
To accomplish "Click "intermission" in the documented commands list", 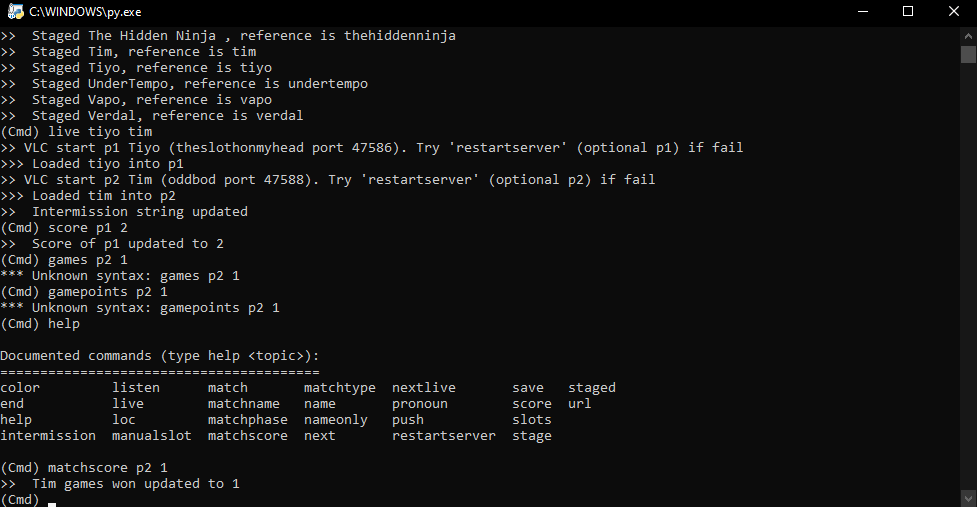I will click(48, 436).
